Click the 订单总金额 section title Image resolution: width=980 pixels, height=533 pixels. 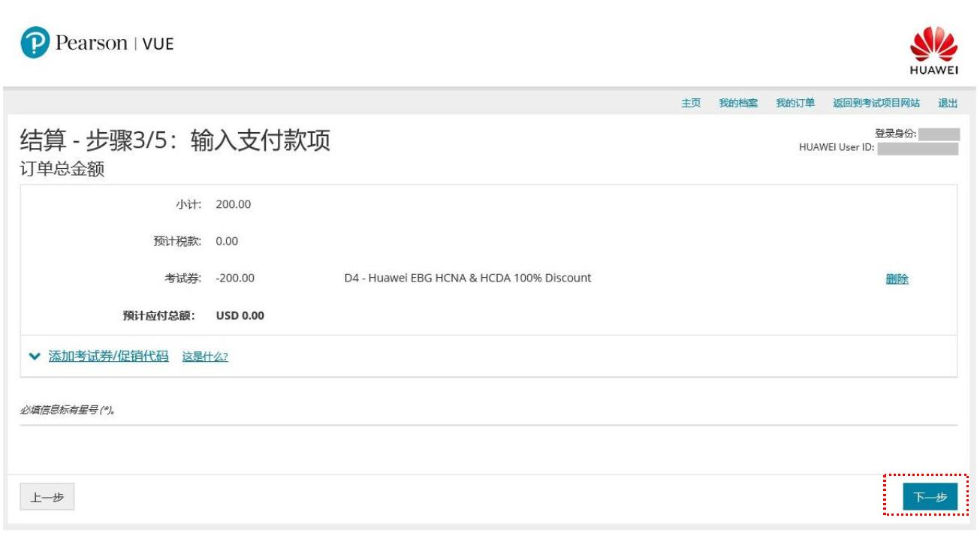(x=62, y=170)
